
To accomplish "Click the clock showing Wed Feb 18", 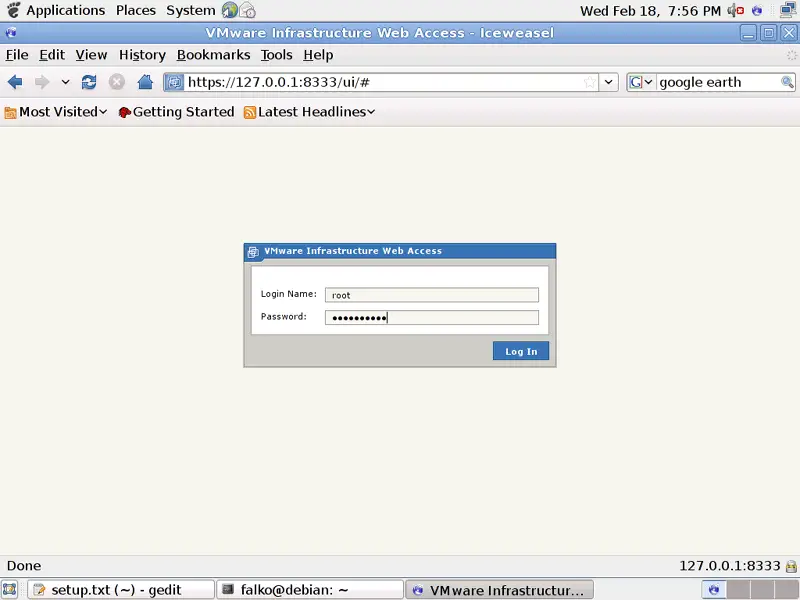I will 651,11.
